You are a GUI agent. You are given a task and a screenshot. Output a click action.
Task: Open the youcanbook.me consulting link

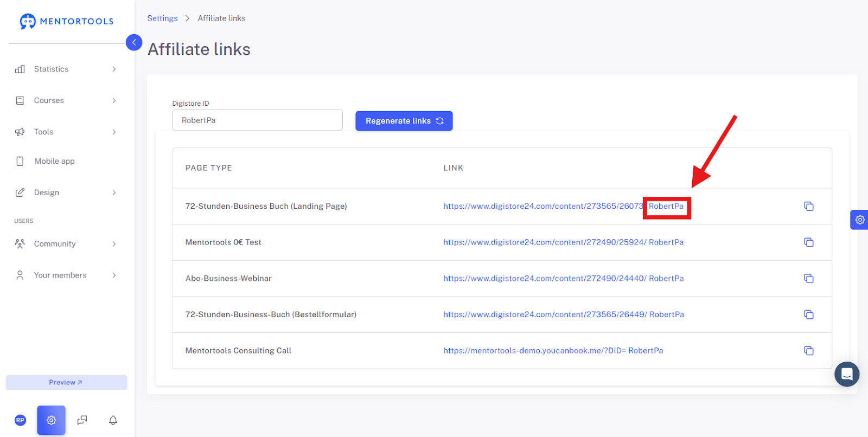tap(553, 351)
